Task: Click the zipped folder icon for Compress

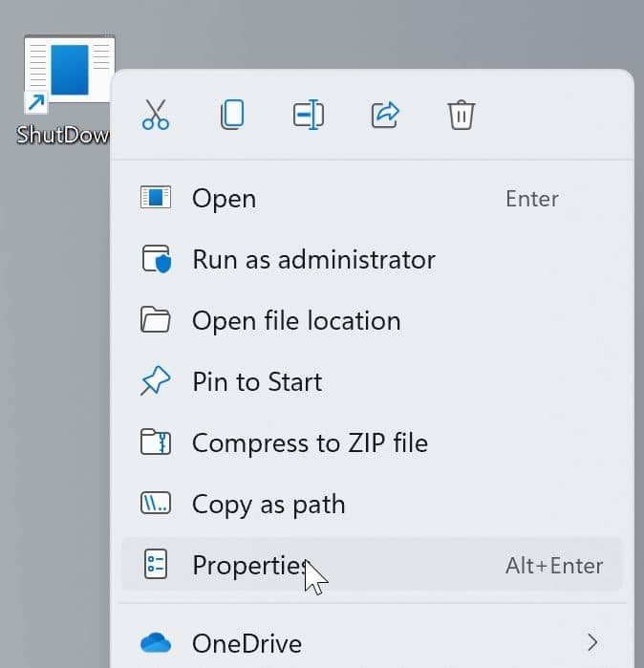Action: tap(155, 443)
